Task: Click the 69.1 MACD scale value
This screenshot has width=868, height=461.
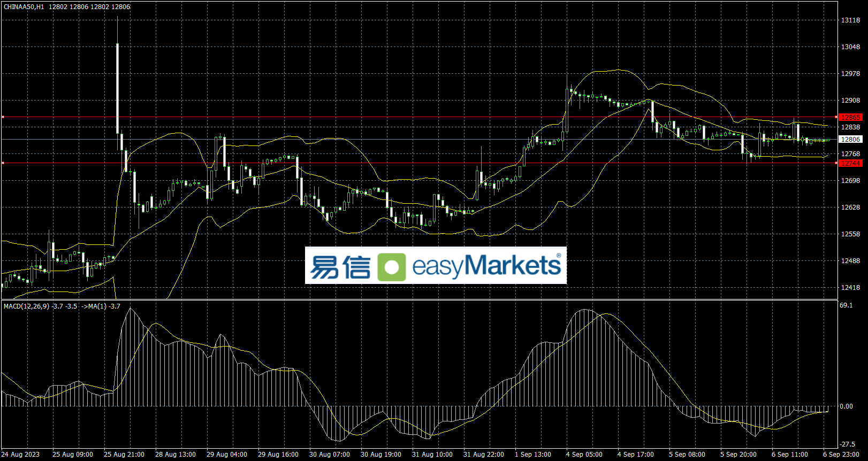Action: [x=846, y=305]
